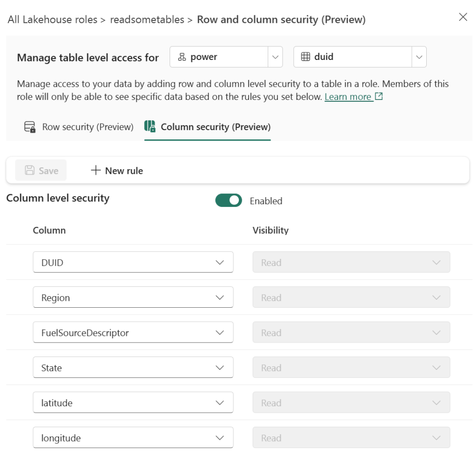
Task: Click the plus icon for New rule
Action: (x=96, y=171)
